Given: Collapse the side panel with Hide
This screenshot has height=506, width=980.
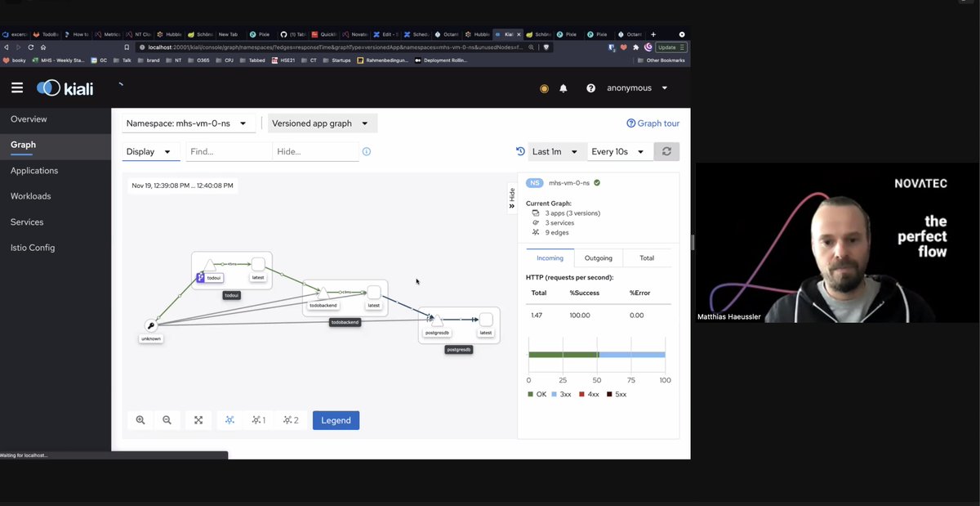Looking at the screenshot, I should (512, 197).
